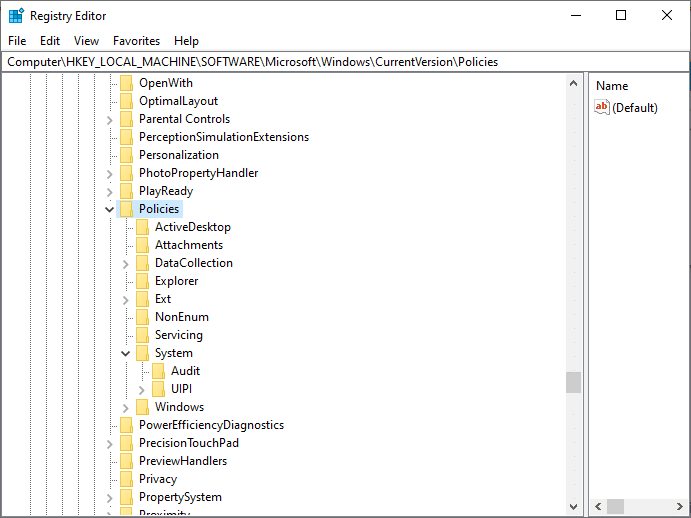Click the ActiveDesktop folder icon

[142, 227]
